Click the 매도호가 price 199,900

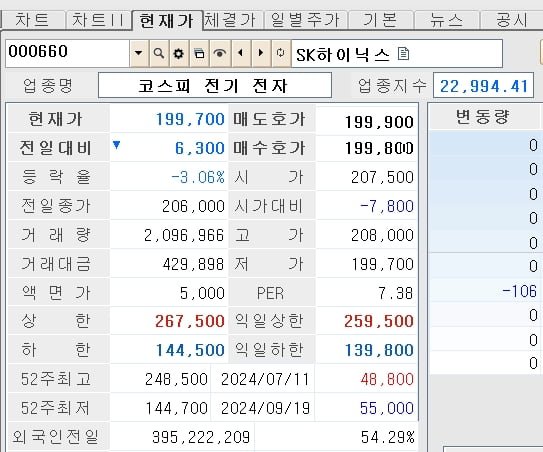click(x=379, y=122)
